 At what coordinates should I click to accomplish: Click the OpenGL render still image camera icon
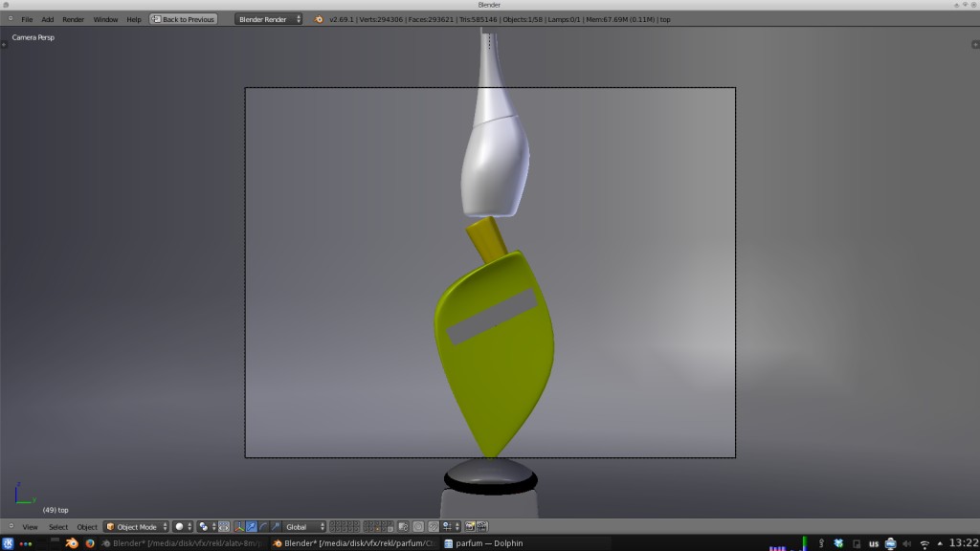[x=470, y=526]
